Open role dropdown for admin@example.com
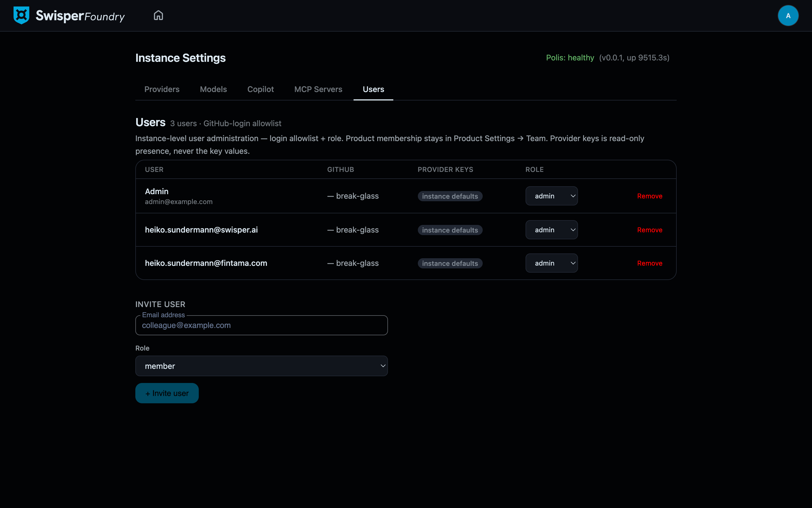Viewport: 812px width, 508px height. pyautogui.click(x=551, y=196)
